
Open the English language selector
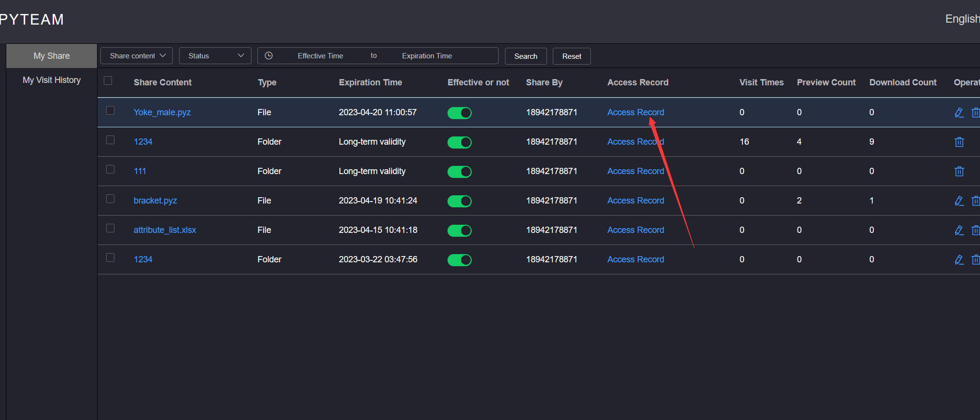(x=962, y=19)
